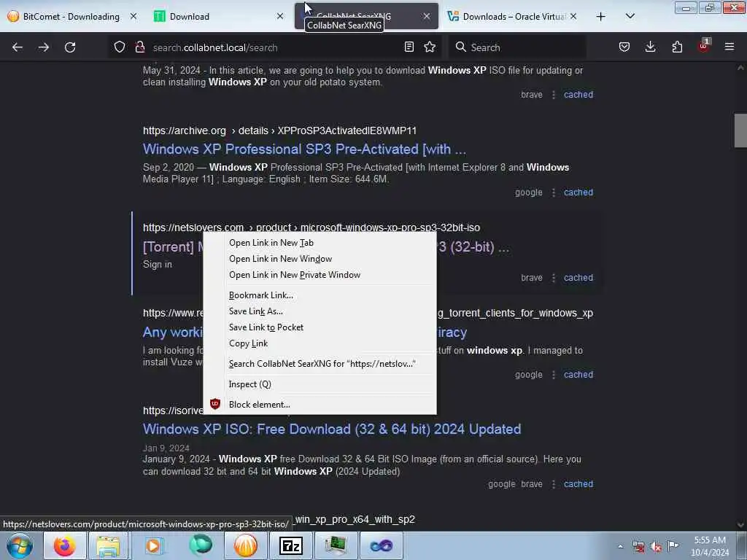The width and height of the screenshot is (747, 560).
Task: Close the Downloads – Oracle VirtualBox tab
Action: (573, 16)
